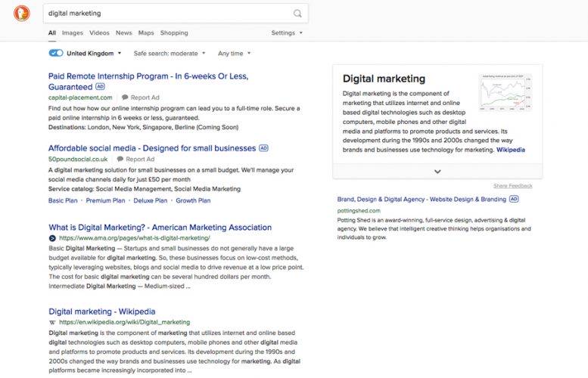Click Report Ad for 50poundsocial.co.uk
The image size is (588, 378).
pos(140,159)
